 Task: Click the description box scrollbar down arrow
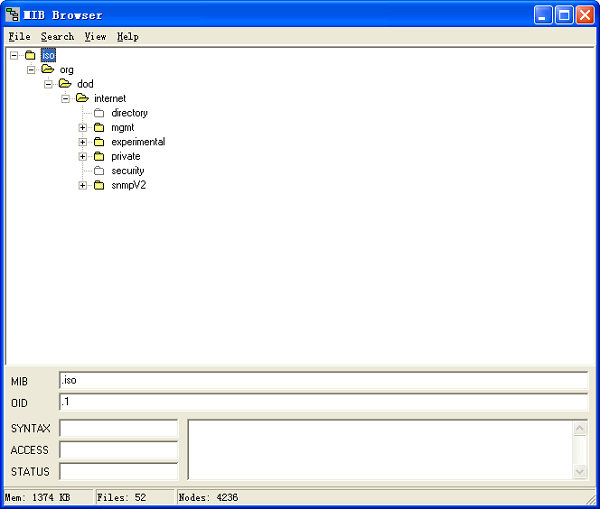(x=580, y=472)
